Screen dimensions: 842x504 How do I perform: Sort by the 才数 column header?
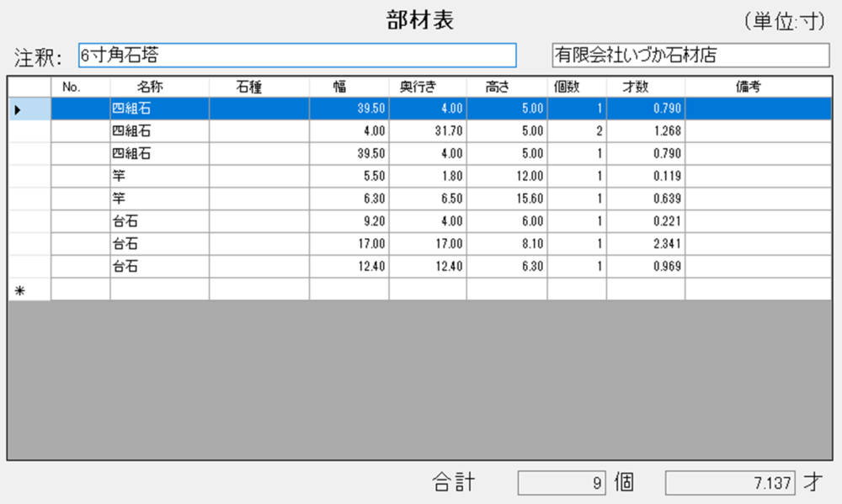(x=645, y=86)
